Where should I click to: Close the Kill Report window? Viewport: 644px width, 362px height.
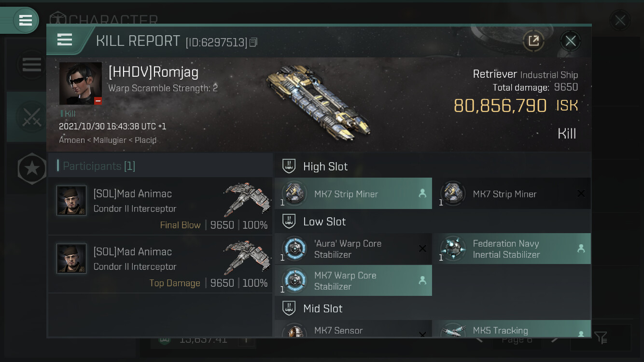click(x=570, y=41)
